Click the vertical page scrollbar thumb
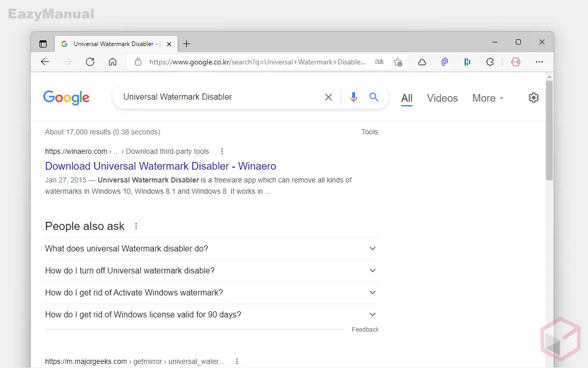Screen dimensions: 588x368 pos(550,130)
